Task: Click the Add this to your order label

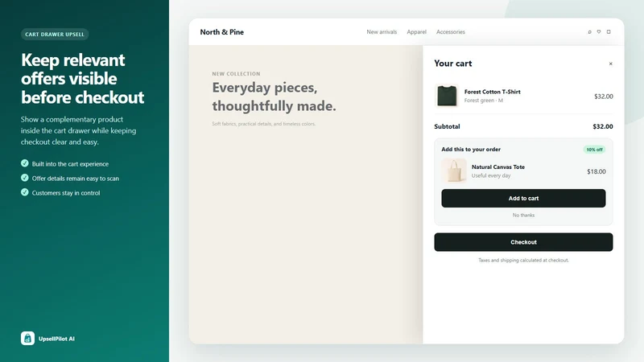Action: tap(471, 150)
